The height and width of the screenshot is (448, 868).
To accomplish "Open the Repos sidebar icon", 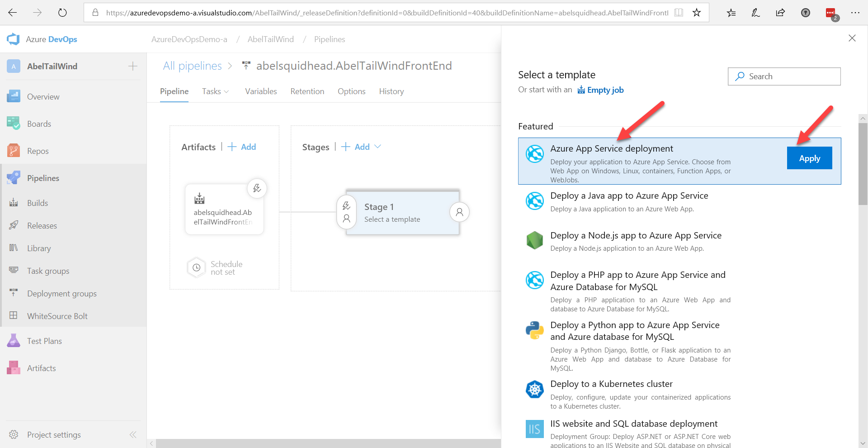I will coord(14,151).
